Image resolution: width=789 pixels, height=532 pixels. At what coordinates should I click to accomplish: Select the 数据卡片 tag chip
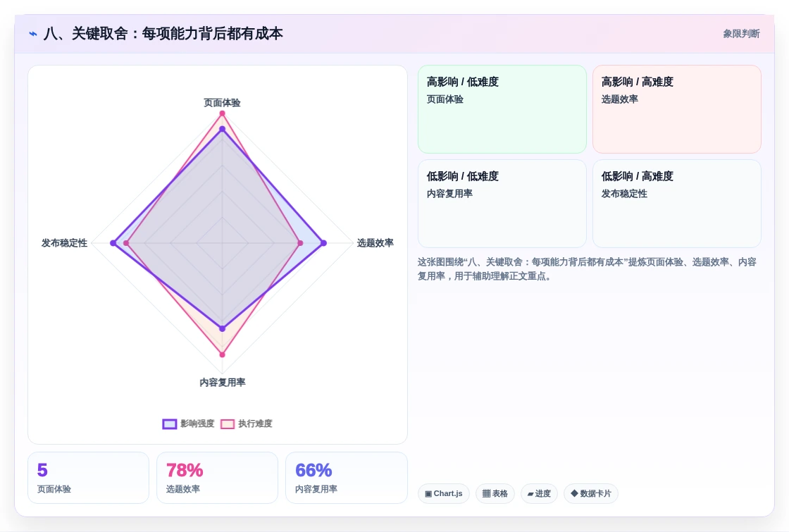pyautogui.click(x=591, y=493)
